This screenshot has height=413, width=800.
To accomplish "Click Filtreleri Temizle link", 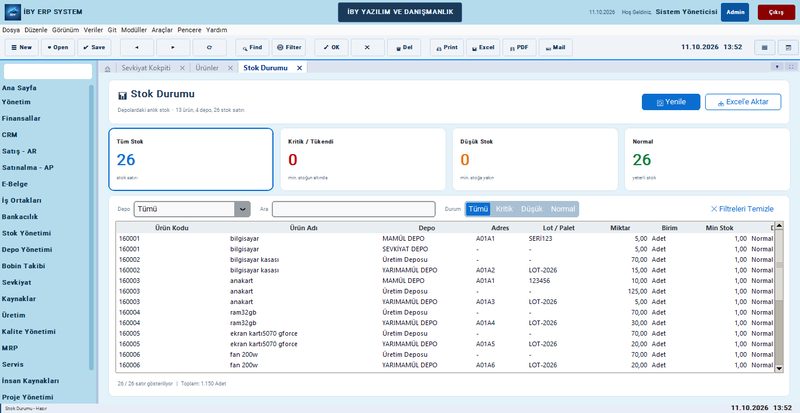I will 742,209.
